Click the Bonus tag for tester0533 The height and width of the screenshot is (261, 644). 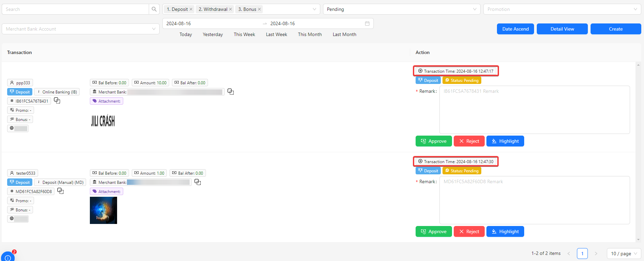20,210
